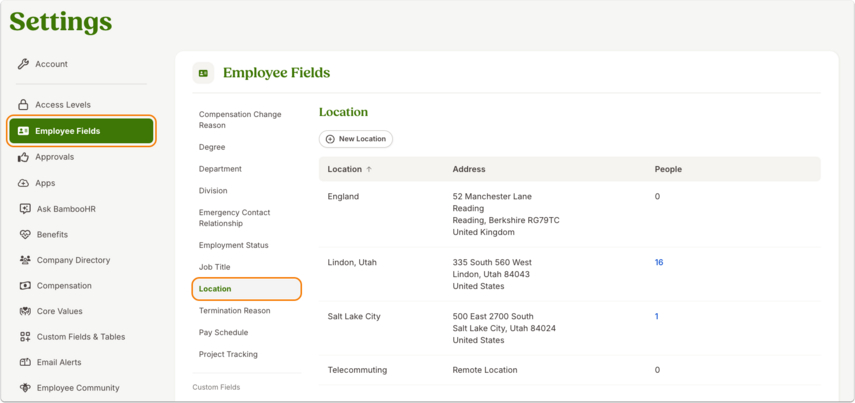
Task: Open Account settings
Action: [51, 64]
